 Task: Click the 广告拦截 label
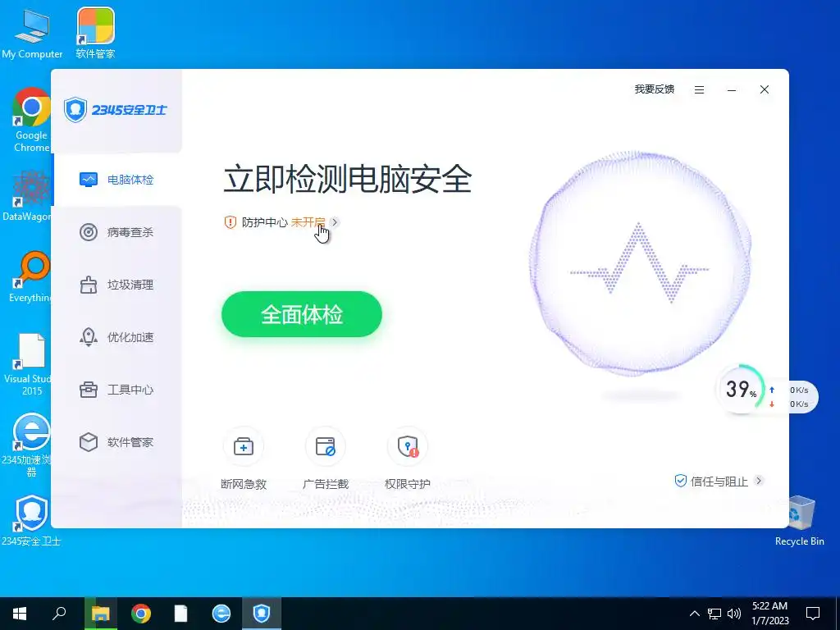326,484
